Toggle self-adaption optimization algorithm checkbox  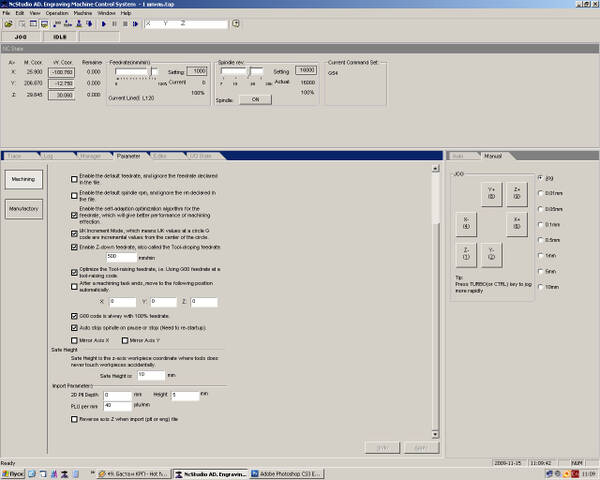pyautogui.click(x=74, y=216)
